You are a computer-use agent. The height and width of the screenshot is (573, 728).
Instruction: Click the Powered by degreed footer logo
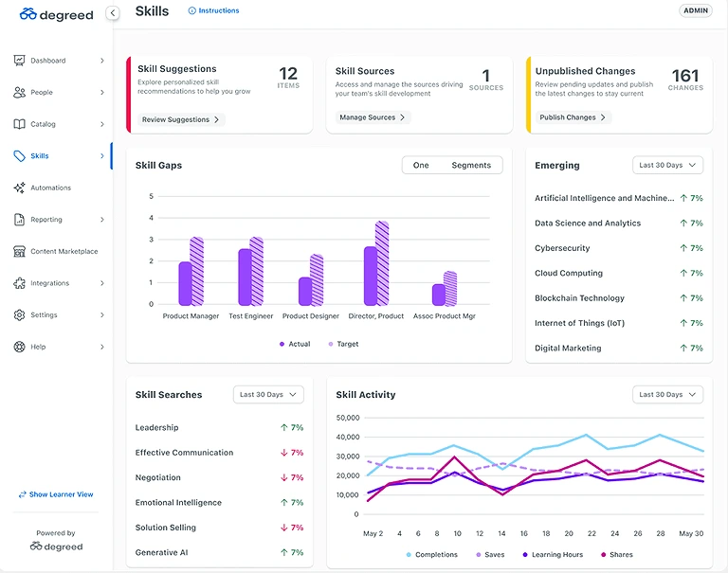coord(56,546)
